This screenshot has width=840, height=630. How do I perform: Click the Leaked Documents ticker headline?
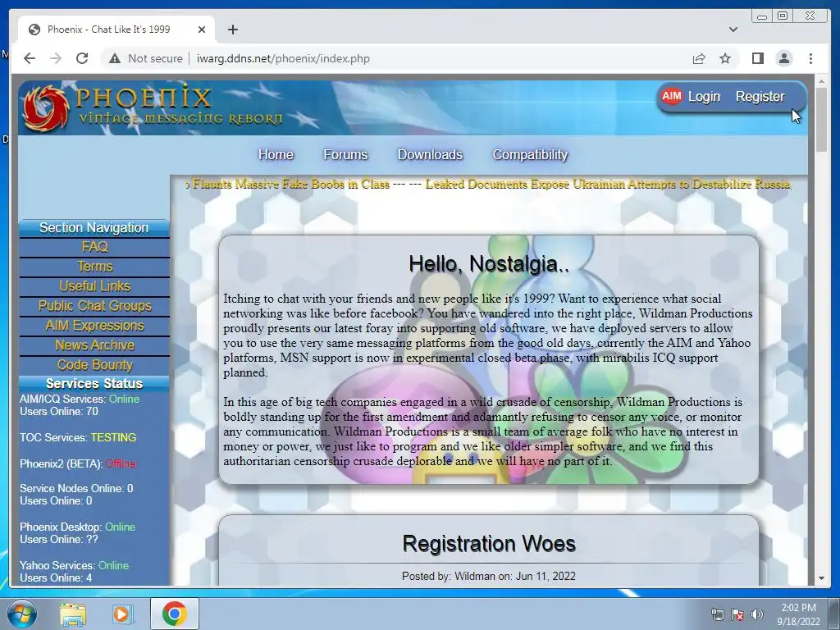(x=608, y=185)
